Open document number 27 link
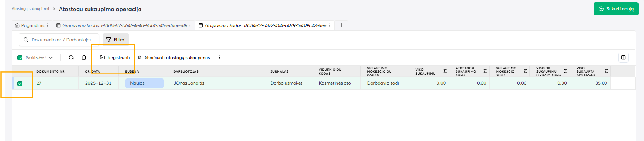 [x=39, y=83]
